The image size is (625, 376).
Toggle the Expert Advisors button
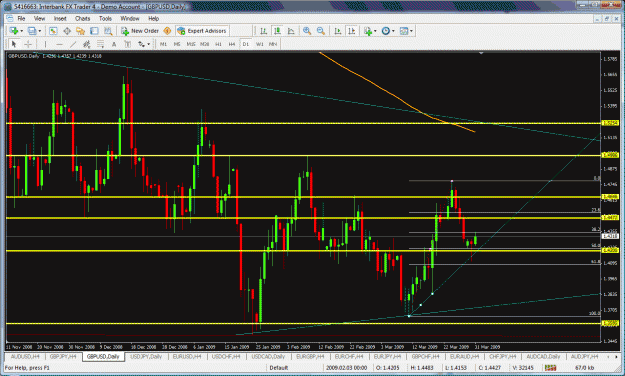pyautogui.click(x=202, y=31)
